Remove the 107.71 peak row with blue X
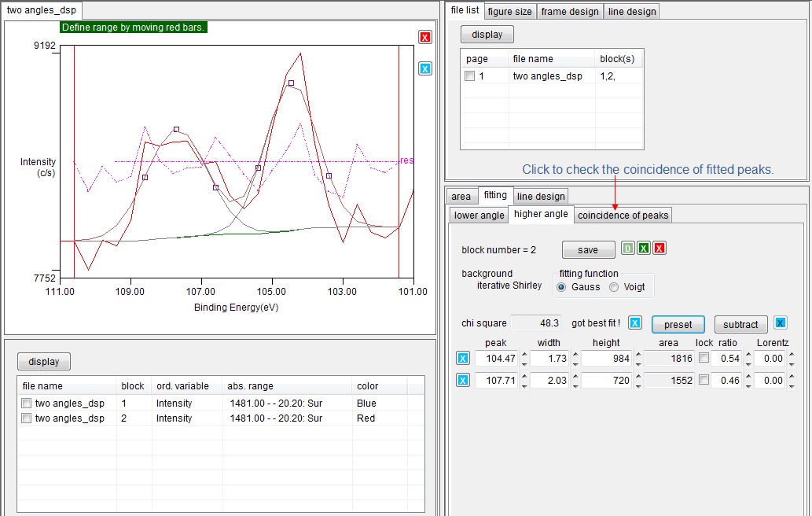Screen dimensions: 812x516 (x=463, y=381)
